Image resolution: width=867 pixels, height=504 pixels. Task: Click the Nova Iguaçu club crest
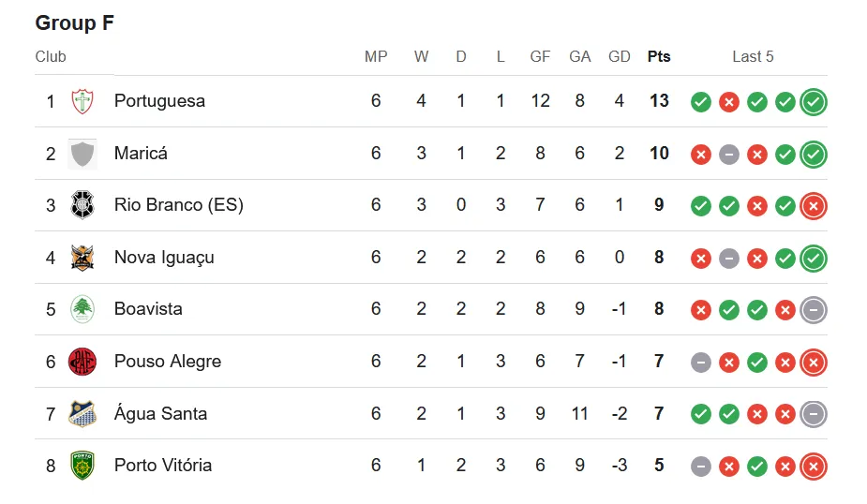point(82,258)
